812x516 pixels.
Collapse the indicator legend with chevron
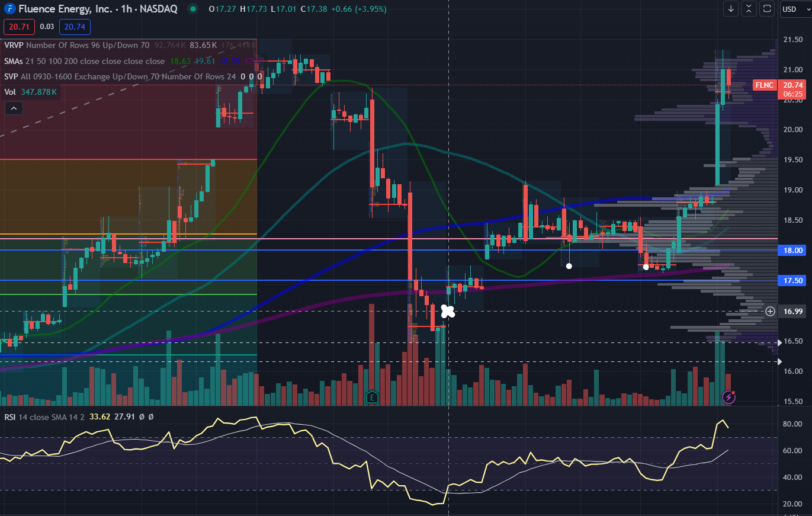click(13, 108)
